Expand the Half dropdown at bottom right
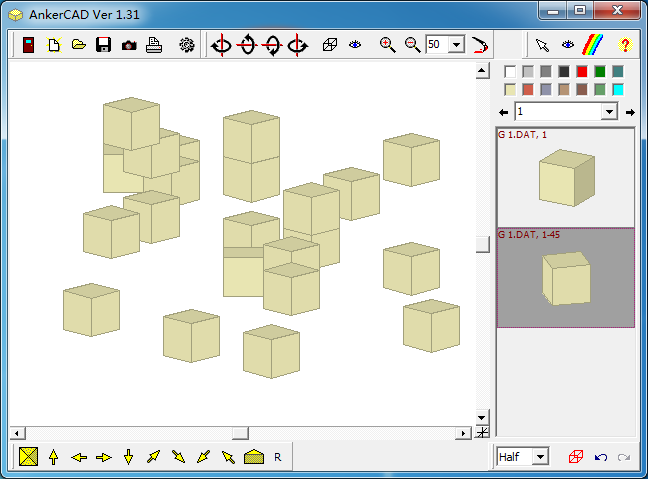 (x=541, y=457)
